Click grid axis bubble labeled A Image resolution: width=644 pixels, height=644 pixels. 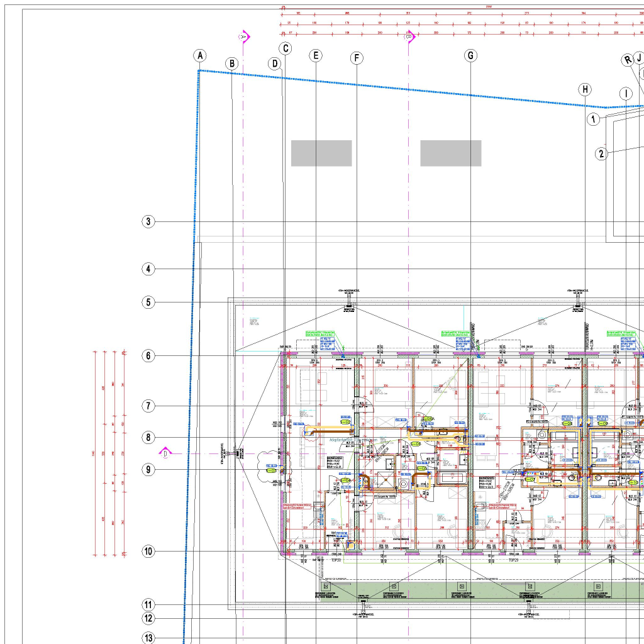coord(200,55)
